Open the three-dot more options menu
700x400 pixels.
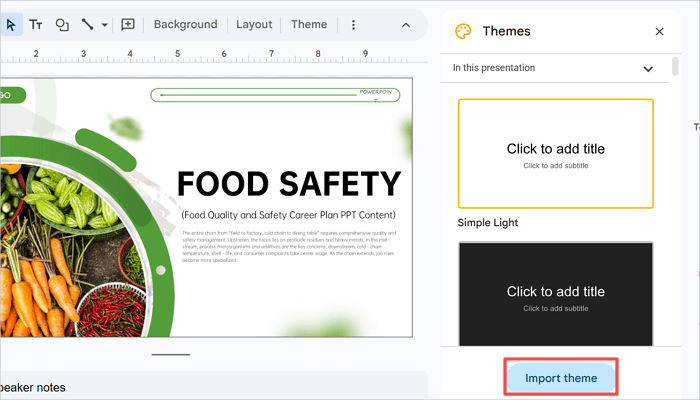coord(353,25)
